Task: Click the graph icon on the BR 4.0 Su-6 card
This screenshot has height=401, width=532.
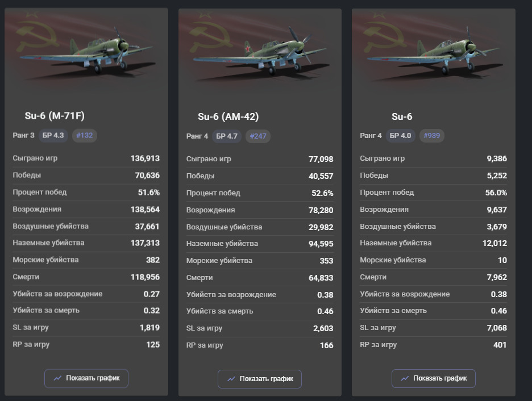Action: [x=405, y=378]
